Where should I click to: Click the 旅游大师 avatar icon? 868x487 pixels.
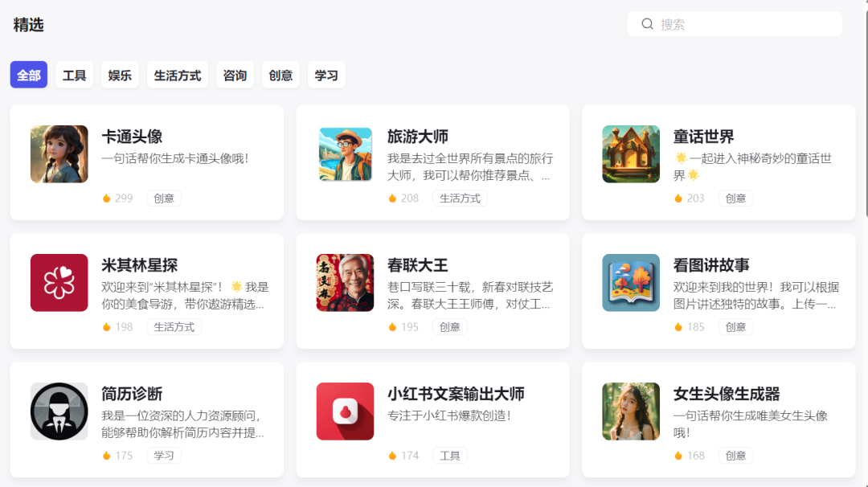click(x=345, y=153)
